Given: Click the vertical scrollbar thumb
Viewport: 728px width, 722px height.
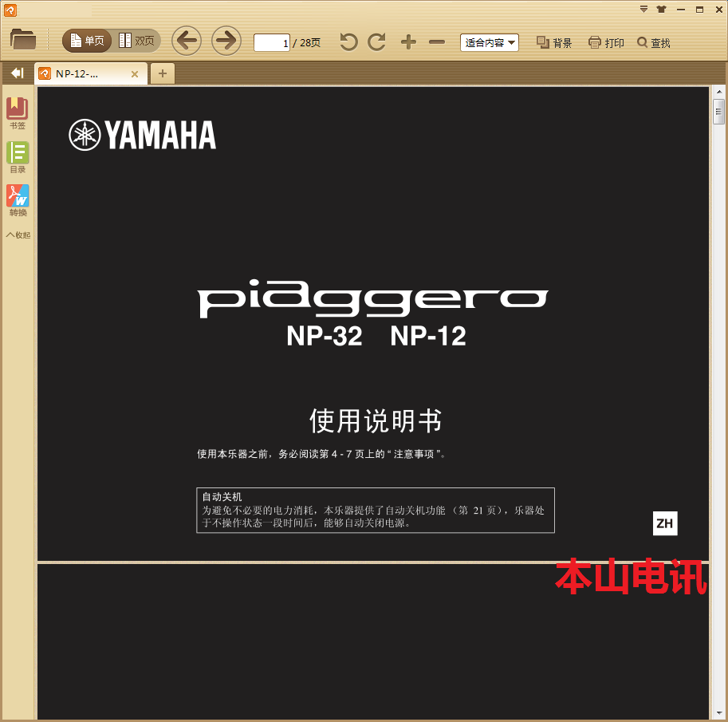Looking at the screenshot, I should 718,112.
